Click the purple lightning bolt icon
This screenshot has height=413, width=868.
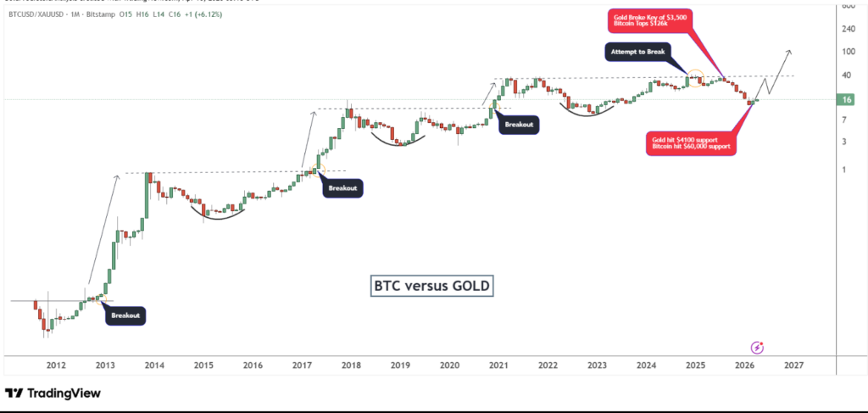(759, 347)
